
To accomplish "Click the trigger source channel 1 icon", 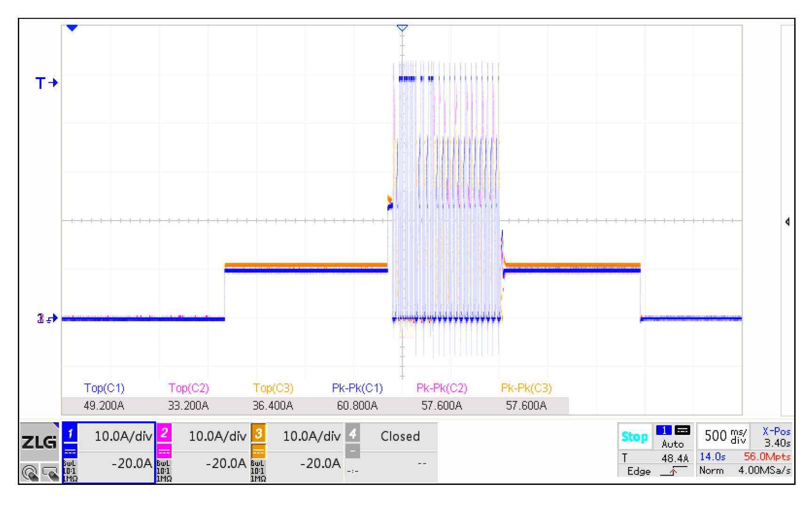I will (x=664, y=430).
